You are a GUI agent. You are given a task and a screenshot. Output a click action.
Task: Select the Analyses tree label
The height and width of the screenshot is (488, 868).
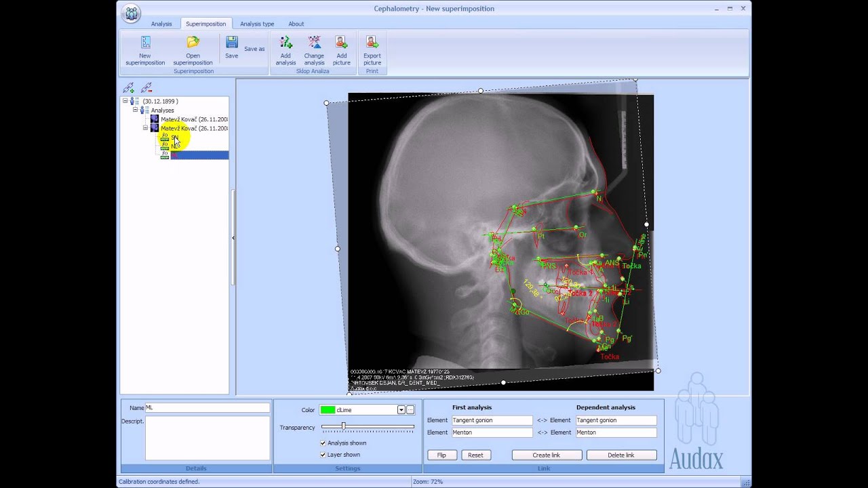[162, 110]
